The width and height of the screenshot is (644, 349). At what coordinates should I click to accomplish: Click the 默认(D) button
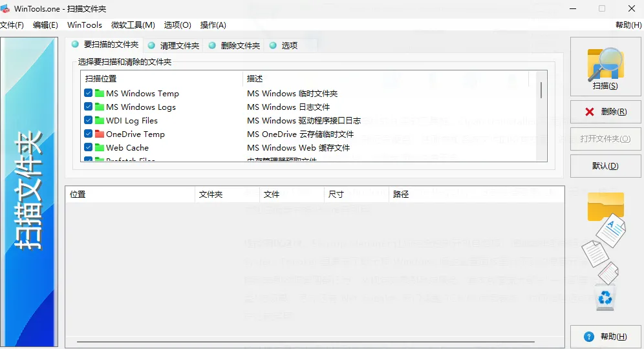pyautogui.click(x=605, y=166)
